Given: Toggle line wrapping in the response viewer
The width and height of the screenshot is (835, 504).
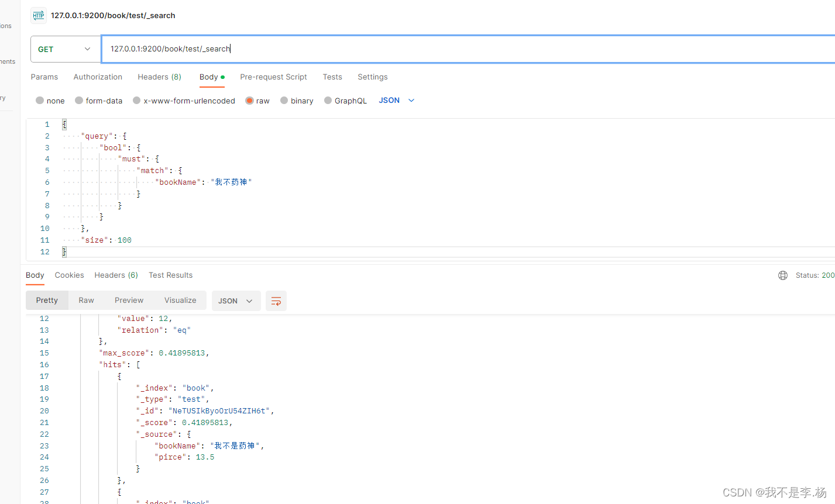Looking at the screenshot, I should click(x=276, y=301).
